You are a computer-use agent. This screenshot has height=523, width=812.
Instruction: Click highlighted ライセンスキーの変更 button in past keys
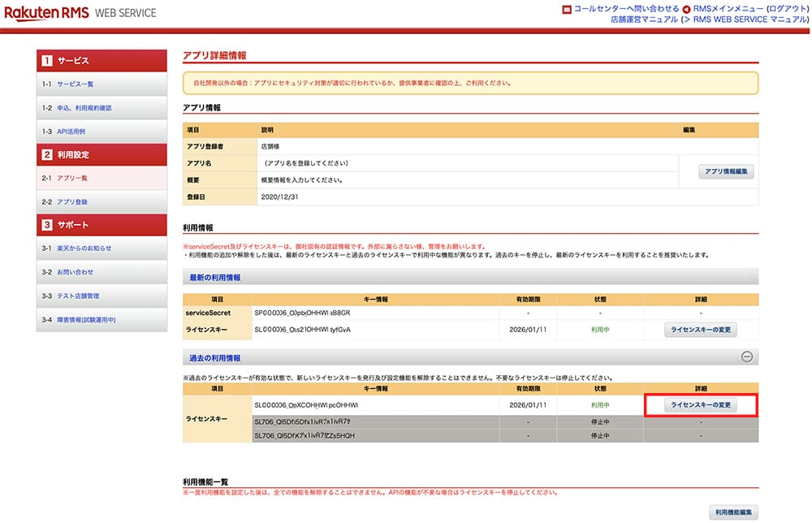(700, 405)
